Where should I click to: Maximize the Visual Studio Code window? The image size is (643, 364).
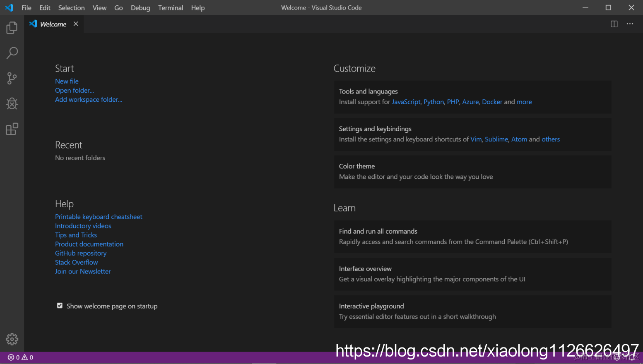pos(608,8)
